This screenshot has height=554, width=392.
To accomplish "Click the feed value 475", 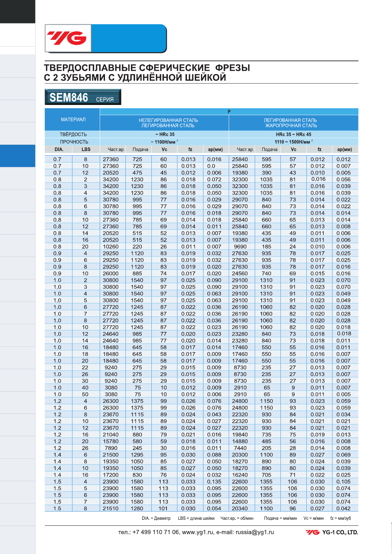I will (x=137, y=173).
